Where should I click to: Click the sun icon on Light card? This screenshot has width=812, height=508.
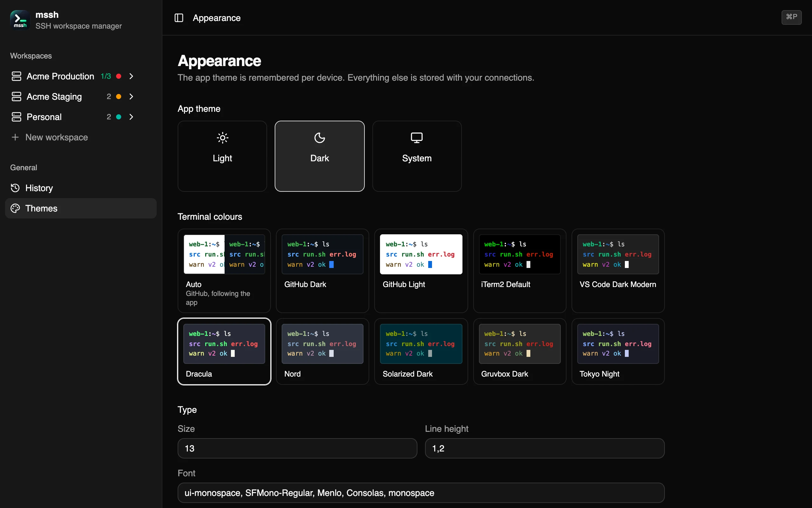(222, 138)
